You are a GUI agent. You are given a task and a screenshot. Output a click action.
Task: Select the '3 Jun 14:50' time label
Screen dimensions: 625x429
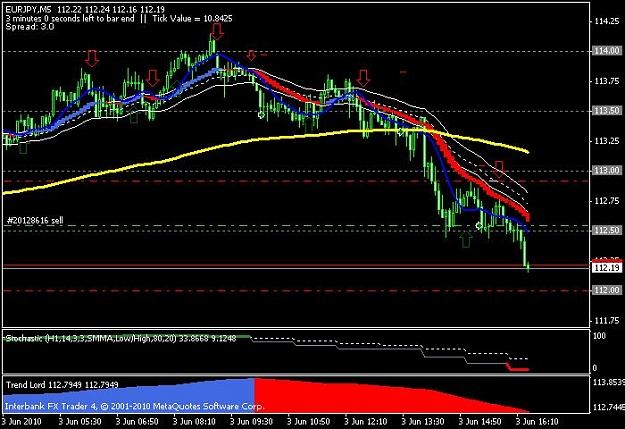pos(480,421)
